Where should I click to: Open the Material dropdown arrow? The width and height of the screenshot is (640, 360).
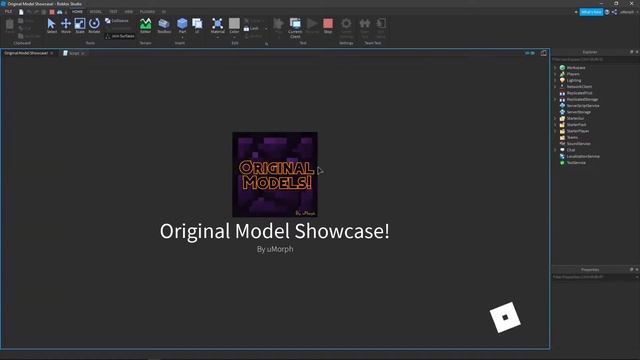218,37
